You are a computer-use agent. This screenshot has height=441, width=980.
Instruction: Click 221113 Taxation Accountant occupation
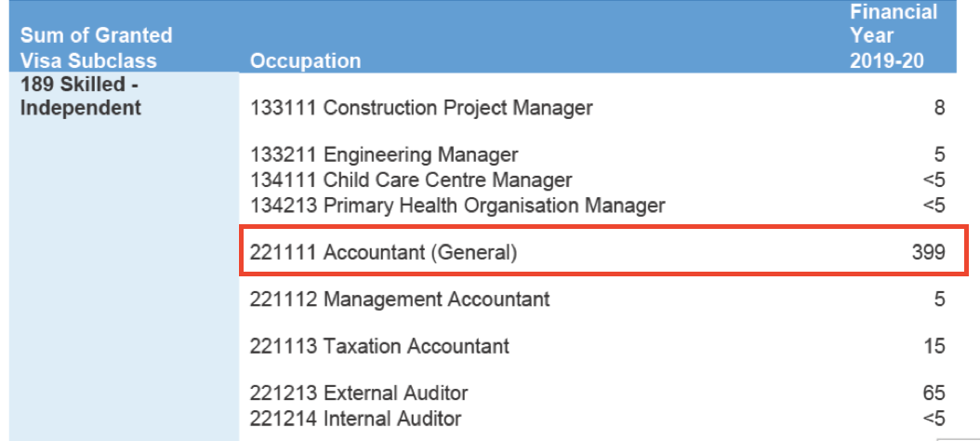pos(379,345)
